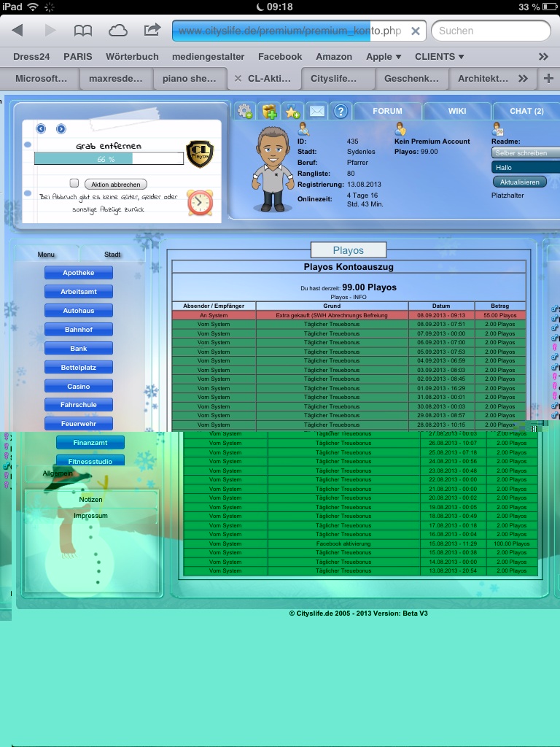Viewport: 560px width, 747px height.
Task: Click the treasure chest icon
Action: pos(270,111)
